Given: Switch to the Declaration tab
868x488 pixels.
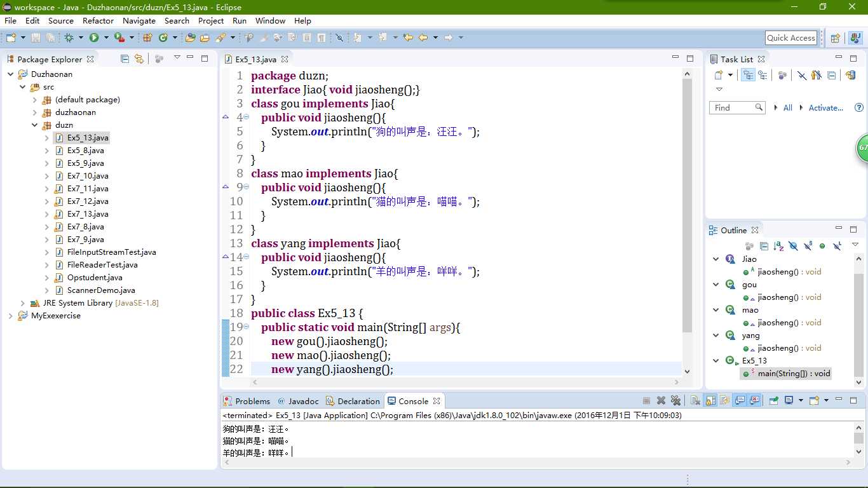Looking at the screenshot, I should 353,401.
